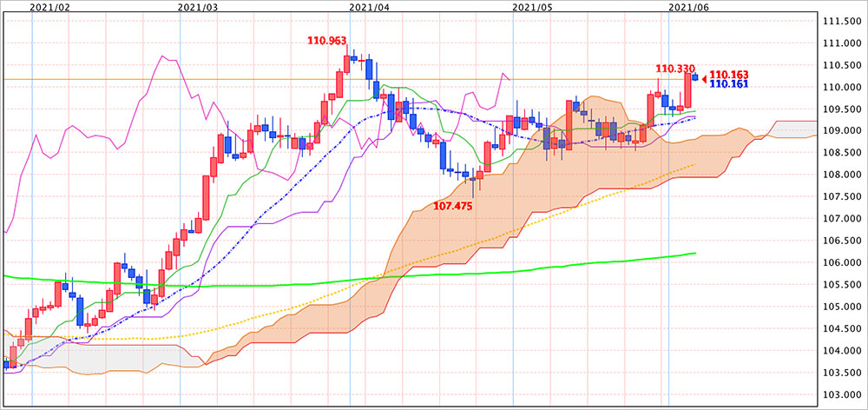Click the 2021/05 date label

pos(532,7)
